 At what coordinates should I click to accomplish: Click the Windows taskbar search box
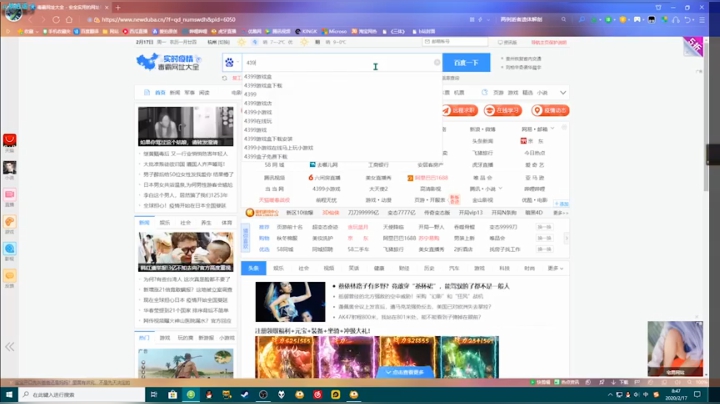(x=82, y=394)
